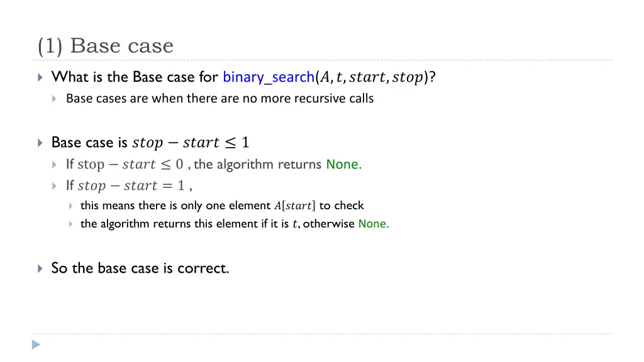Click arrow bullet beside 'Base cases are when'
The width and height of the screenshot is (644, 362).
(54, 99)
